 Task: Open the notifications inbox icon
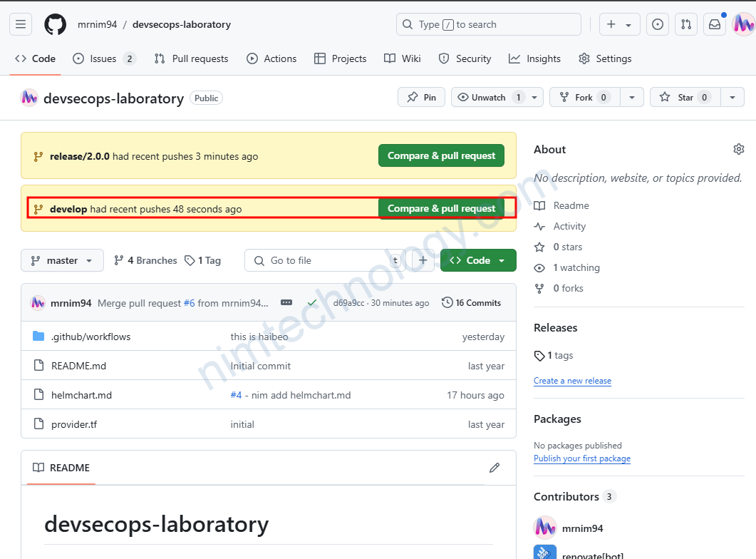click(x=714, y=24)
